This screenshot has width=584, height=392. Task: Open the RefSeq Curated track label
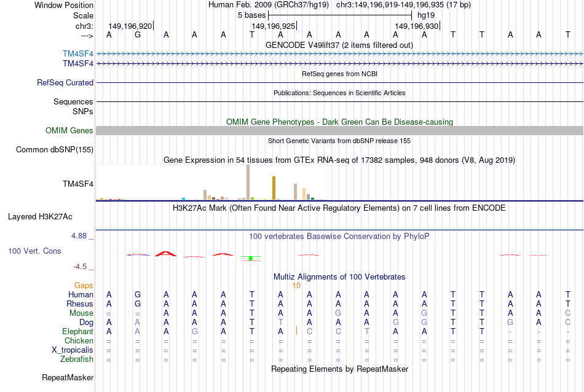point(65,83)
